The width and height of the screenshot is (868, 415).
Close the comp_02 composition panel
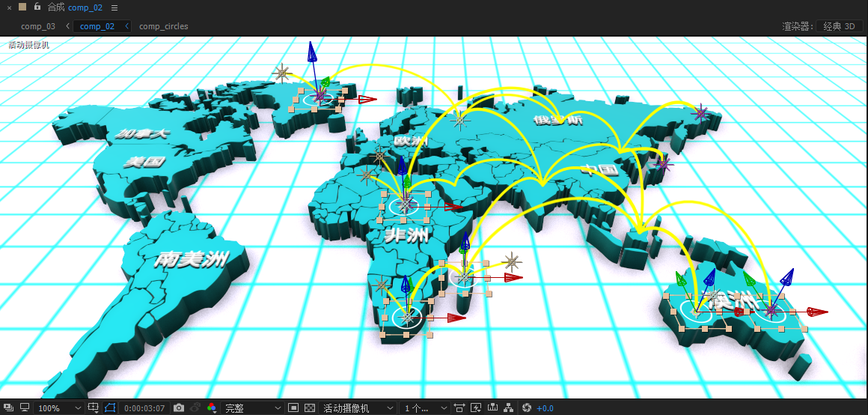[x=9, y=7]
